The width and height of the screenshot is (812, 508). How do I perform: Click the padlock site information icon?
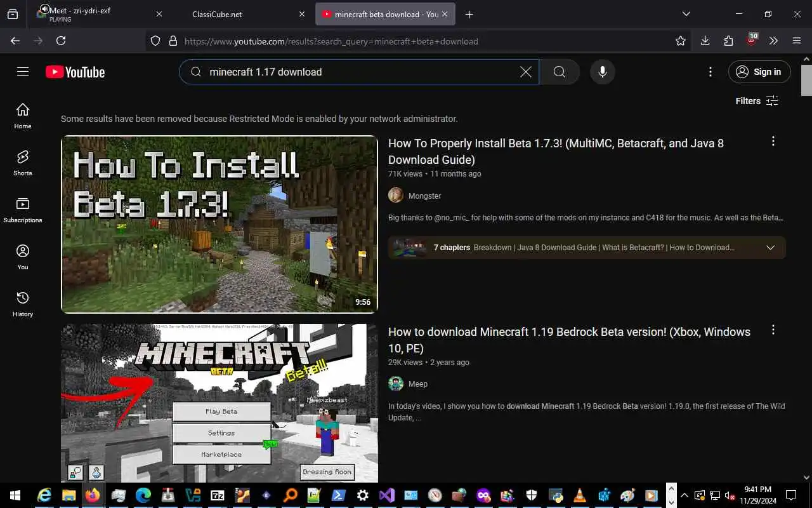coord(173,41)
